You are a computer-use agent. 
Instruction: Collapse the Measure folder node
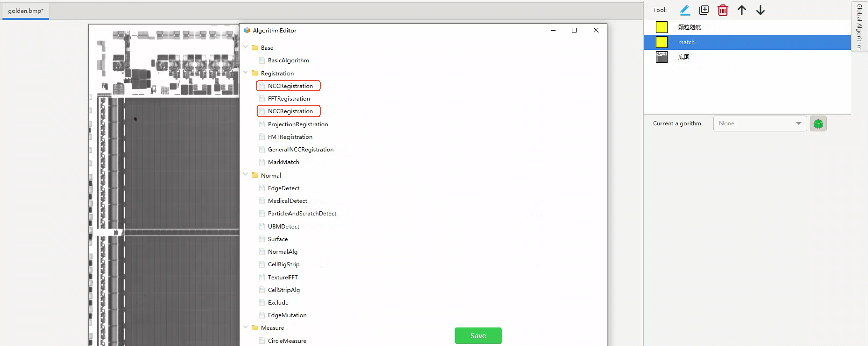click(246, 327)
